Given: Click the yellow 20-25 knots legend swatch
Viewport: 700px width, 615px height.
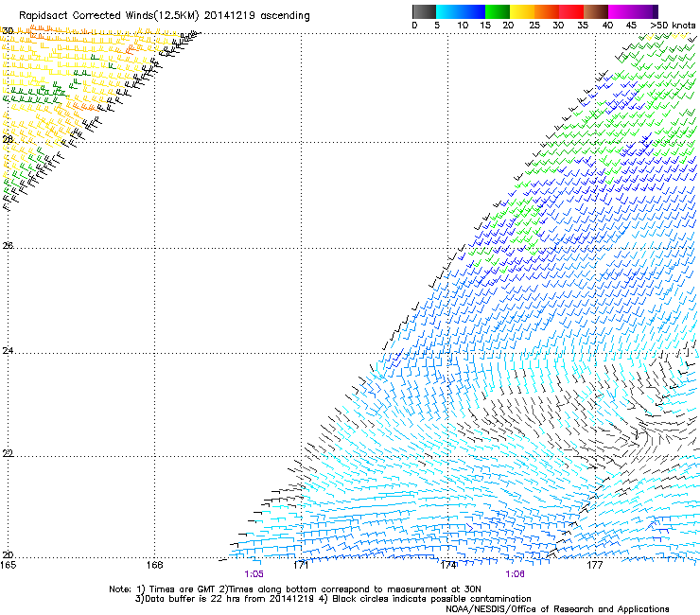Looking at the screenshot, I should (x=522, y=11).
